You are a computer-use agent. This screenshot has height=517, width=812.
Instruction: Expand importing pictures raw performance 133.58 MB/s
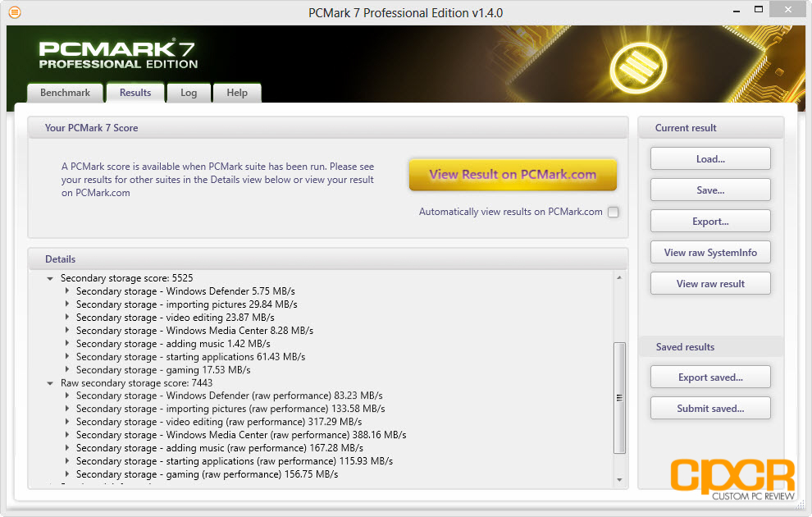pyautogui.click(x=67, y=409)
